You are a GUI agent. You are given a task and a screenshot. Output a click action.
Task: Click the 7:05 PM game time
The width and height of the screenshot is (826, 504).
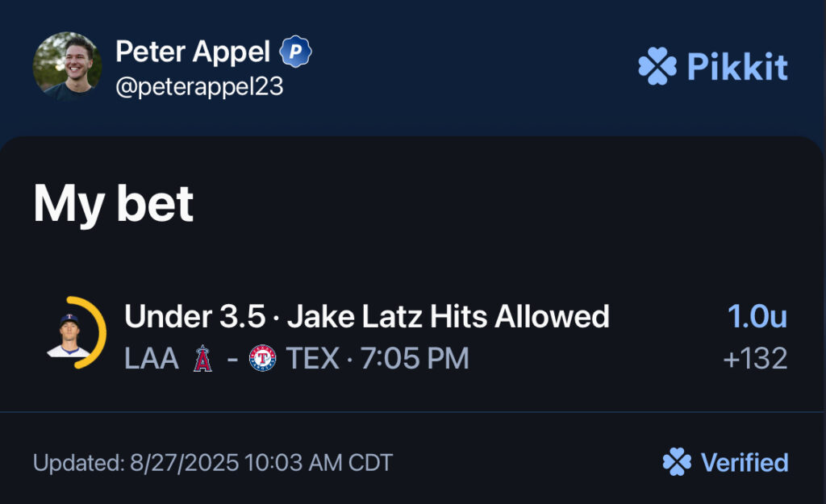pyautogui.click(x=415, y=359)
